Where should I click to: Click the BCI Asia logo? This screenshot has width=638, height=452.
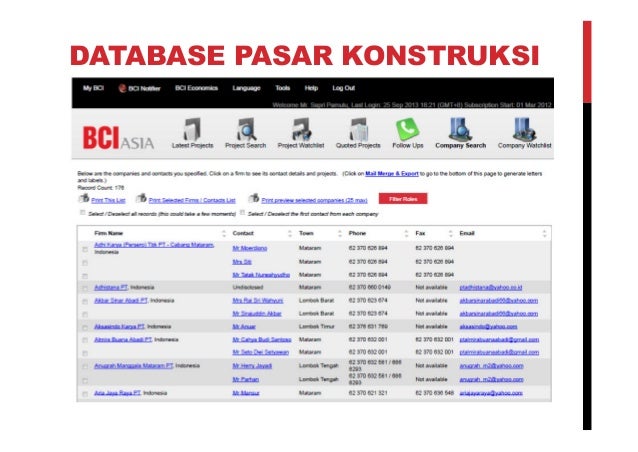118,138
